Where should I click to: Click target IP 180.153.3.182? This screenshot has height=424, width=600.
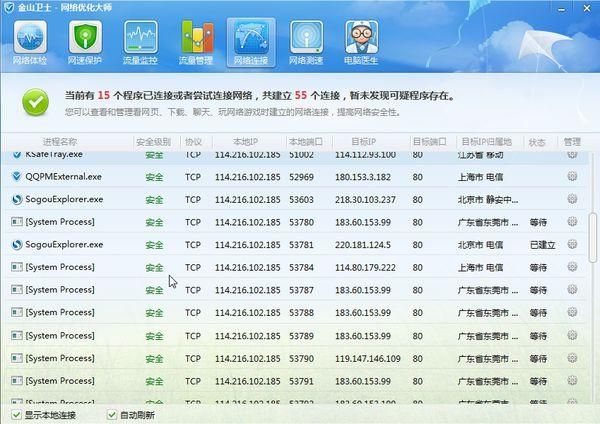(363, 177)
